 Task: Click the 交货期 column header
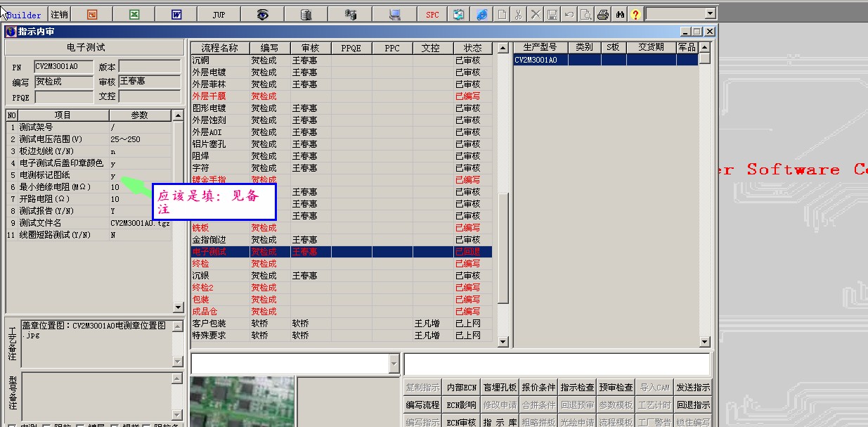tap(651, 47)
